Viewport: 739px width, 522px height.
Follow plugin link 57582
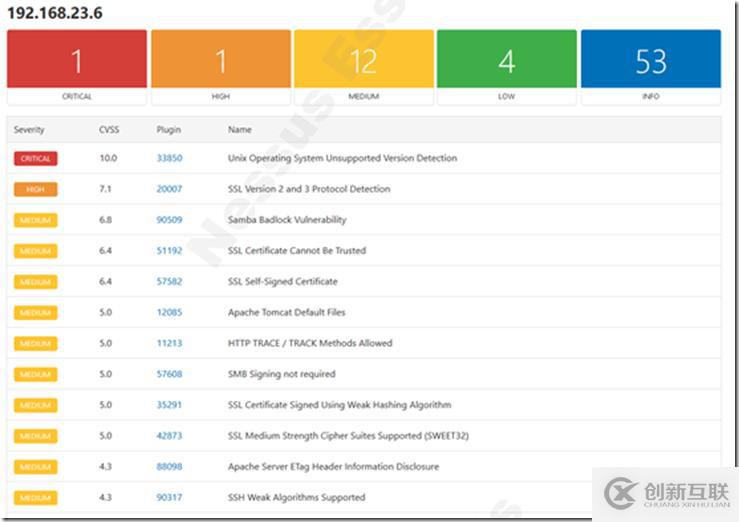[x=169, y=282]
